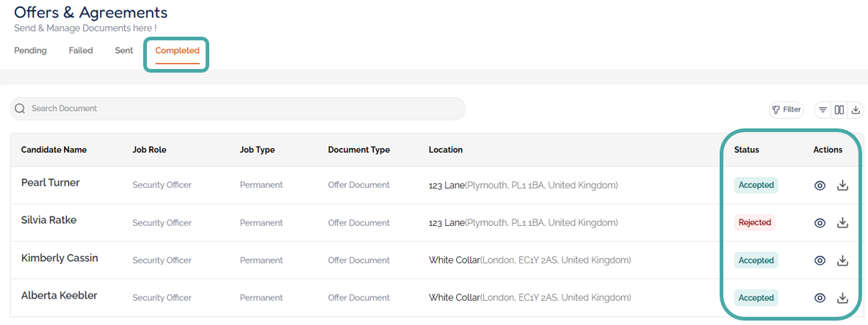Click the sort lines icon in toolbar
This screenshot has height=325, width=868.
[823, 110]
